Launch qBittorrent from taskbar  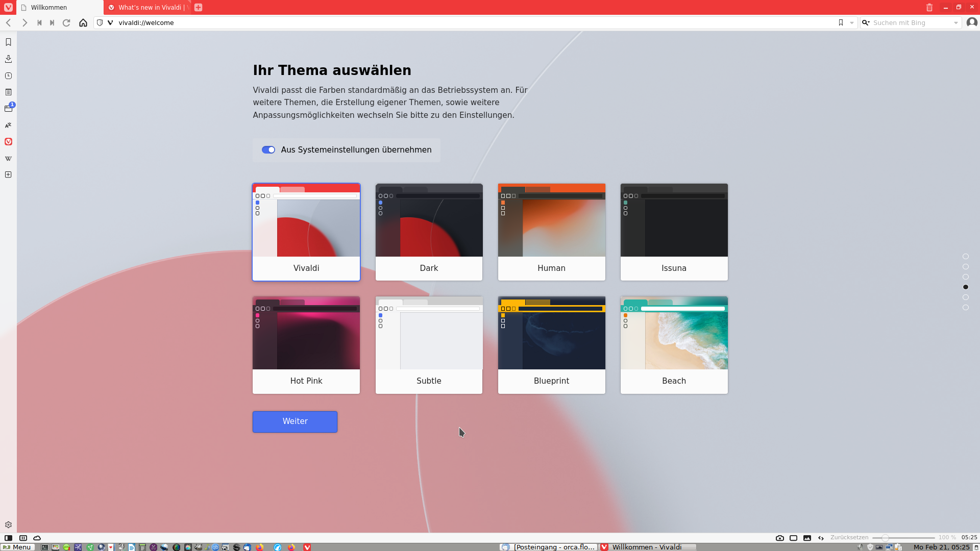click(x=215, y=547)
